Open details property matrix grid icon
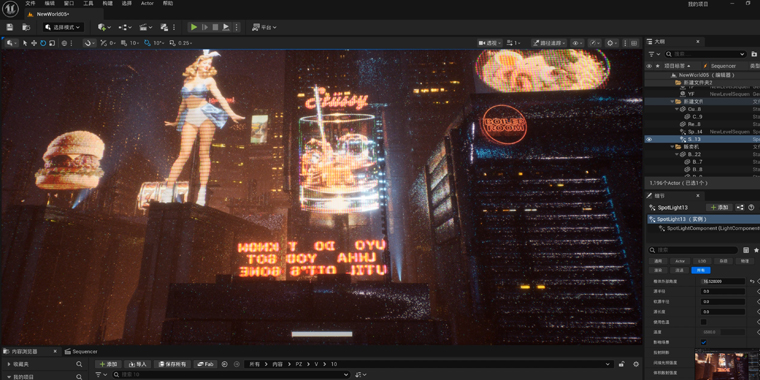Viewport: 760px width, 380px height. [747, 250]
